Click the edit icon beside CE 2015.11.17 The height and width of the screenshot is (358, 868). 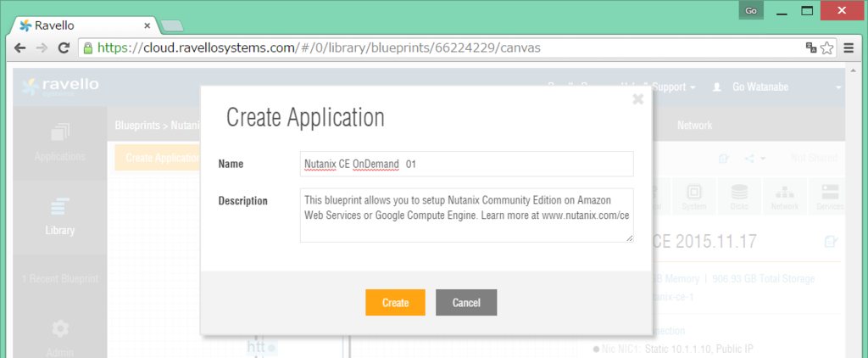tap(831, 241)
